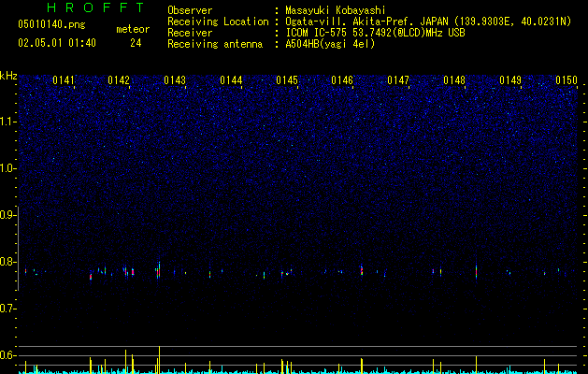Click the meteor count value 24
This screenshot has height=374, width=588.
point(136,43)
